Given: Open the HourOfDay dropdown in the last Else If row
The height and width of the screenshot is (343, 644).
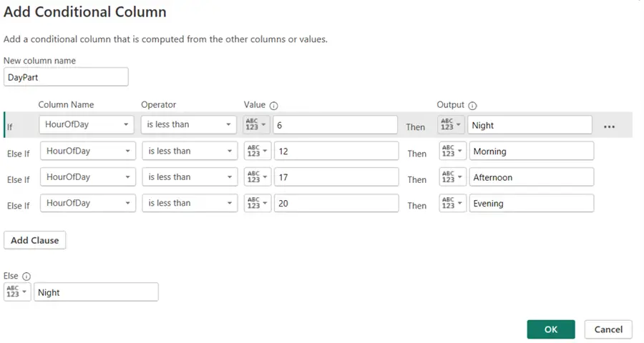Looking at the screenshot, I should click(x=87, y=204).
